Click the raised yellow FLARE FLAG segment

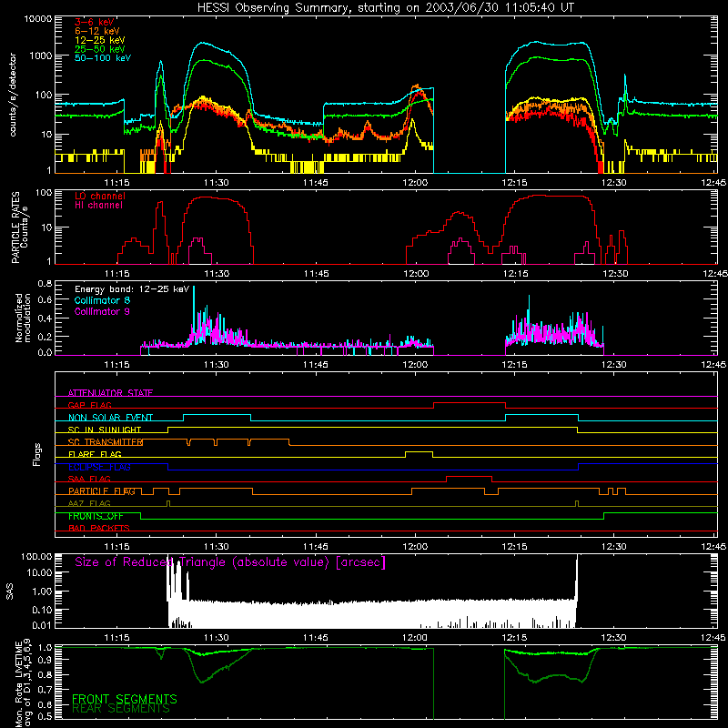click(420, 451)
